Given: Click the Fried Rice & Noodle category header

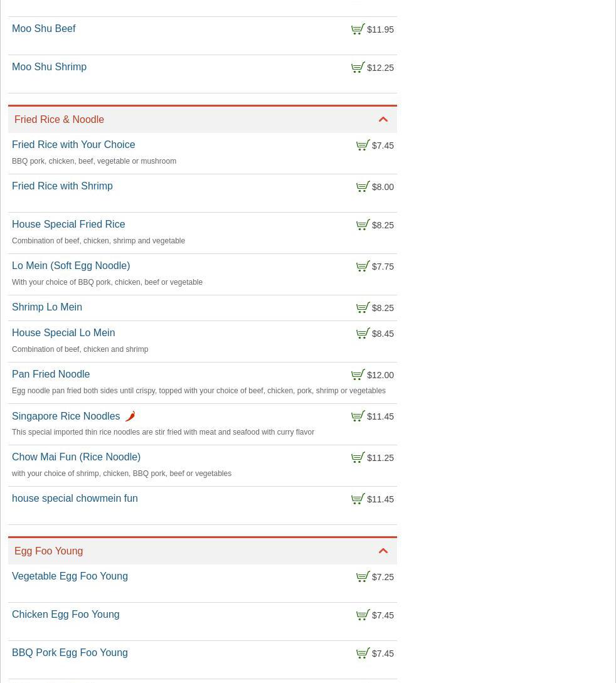Looking at the screenshot, I should click(59, 120).
